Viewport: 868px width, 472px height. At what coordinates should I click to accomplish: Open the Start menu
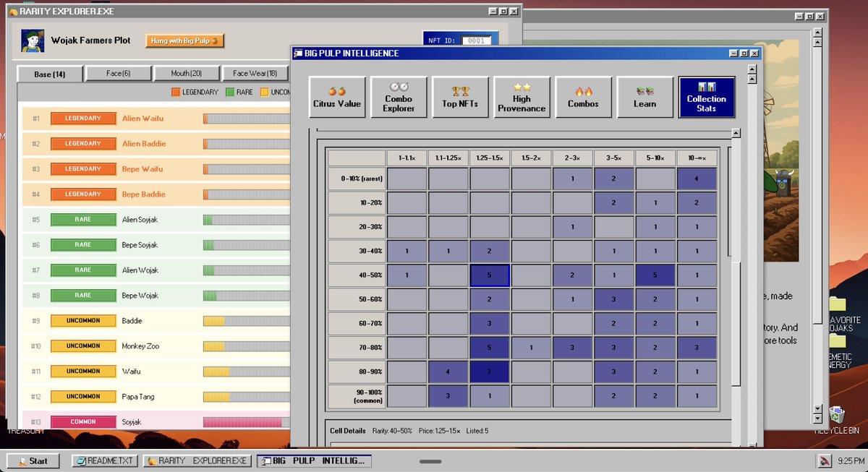[x=33, y=460]
